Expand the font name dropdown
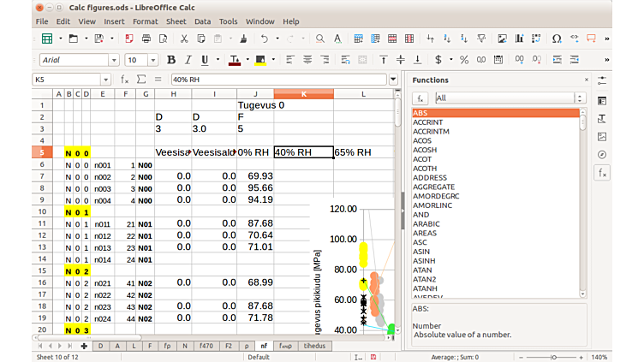 pyautogui.click(x=113, y=60)
